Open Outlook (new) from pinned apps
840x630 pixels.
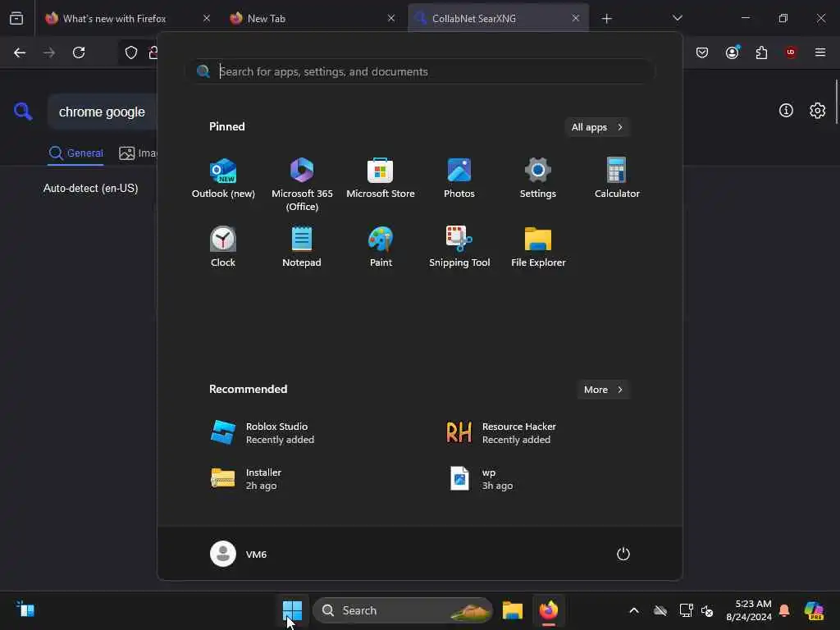click(223, 178)
